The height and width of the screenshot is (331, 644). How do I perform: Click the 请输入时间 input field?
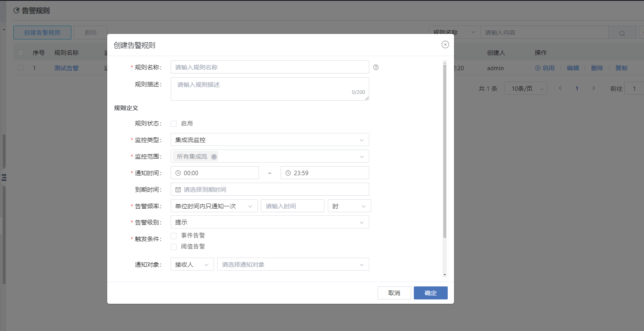292,206
